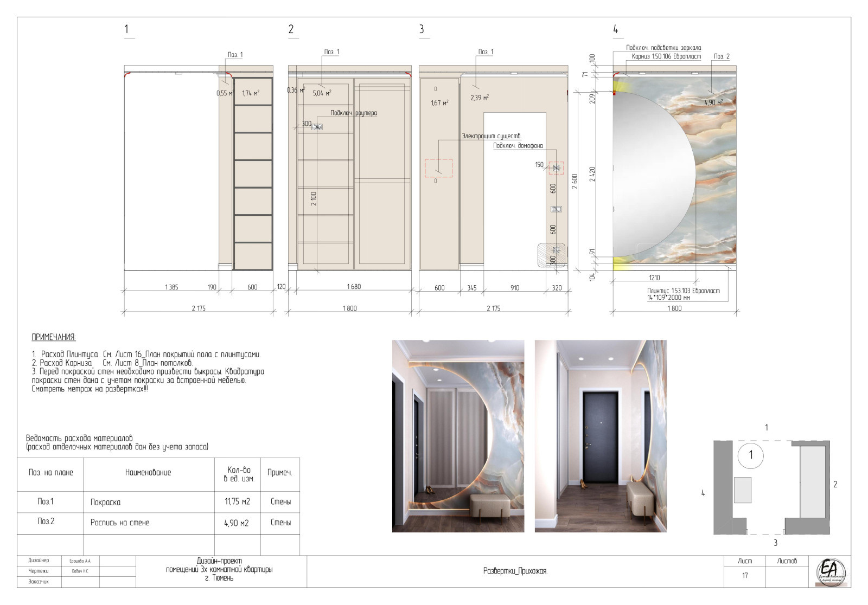Screen dimensions: 868x605
Task: Click elevation number 2 label
Action: 291,29
